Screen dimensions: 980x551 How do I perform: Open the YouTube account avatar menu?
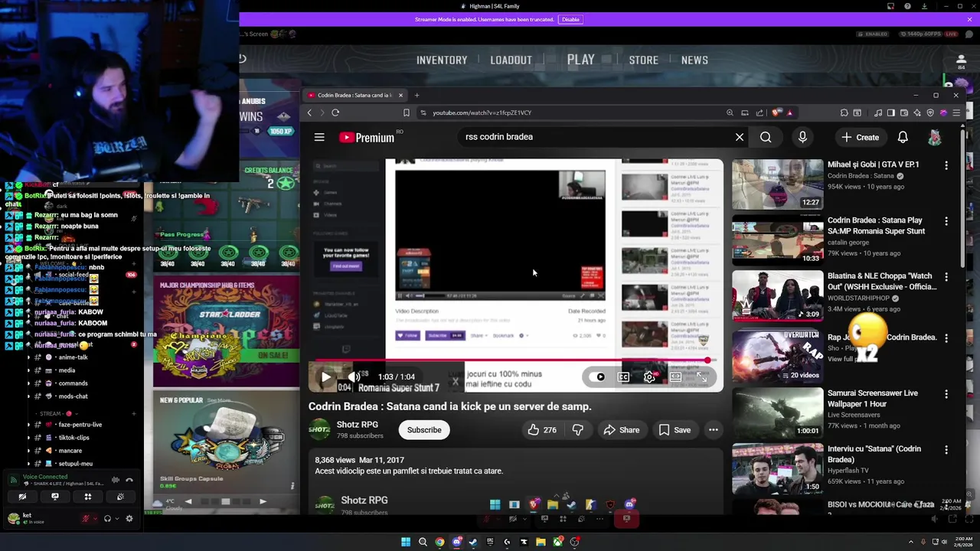click(935, 137)
